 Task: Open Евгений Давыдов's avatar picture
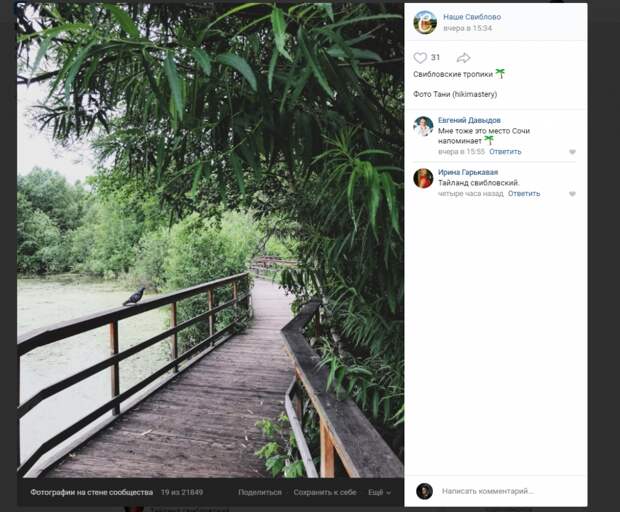pyautogui.click(x=423, y=126)
